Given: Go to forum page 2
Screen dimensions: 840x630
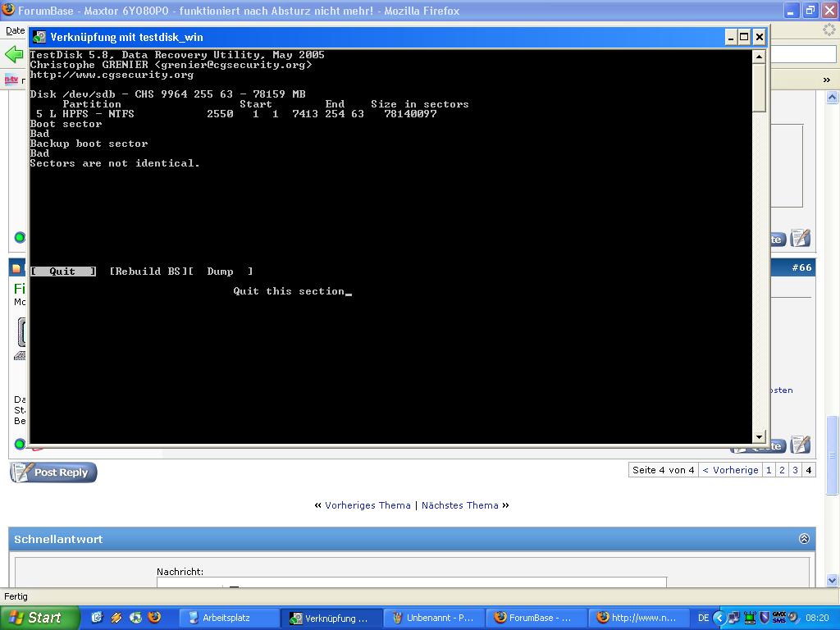Looking at the screenshot, I should point(782,470).
